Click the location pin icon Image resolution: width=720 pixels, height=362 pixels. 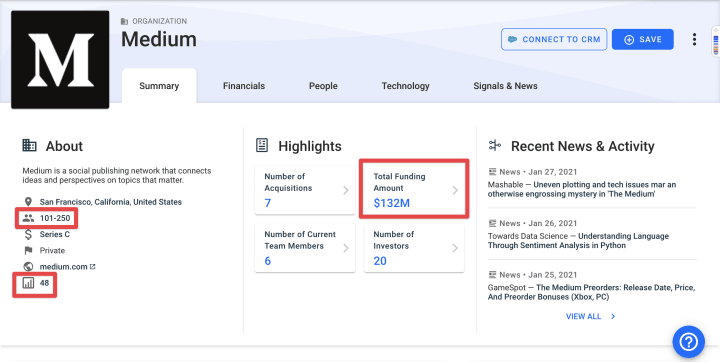pyautogui.click(x=28, y=202)
